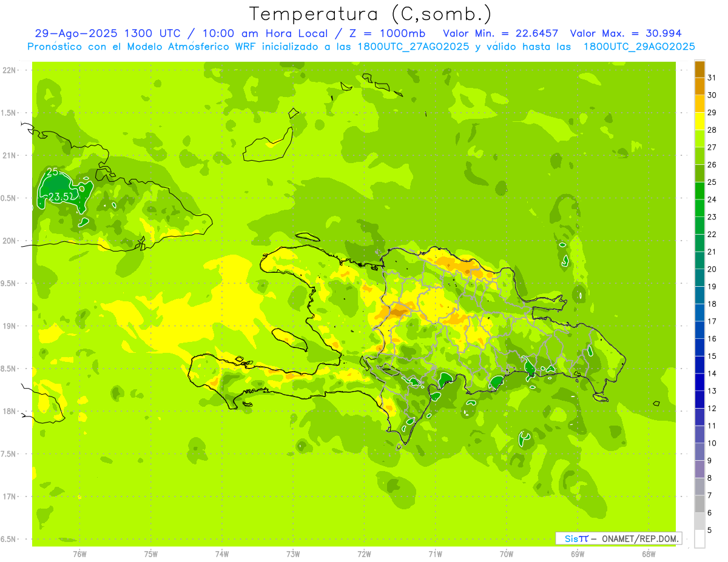Click the legend value 5
Screen dimensions: 728x562
click(x=710, y=530)
